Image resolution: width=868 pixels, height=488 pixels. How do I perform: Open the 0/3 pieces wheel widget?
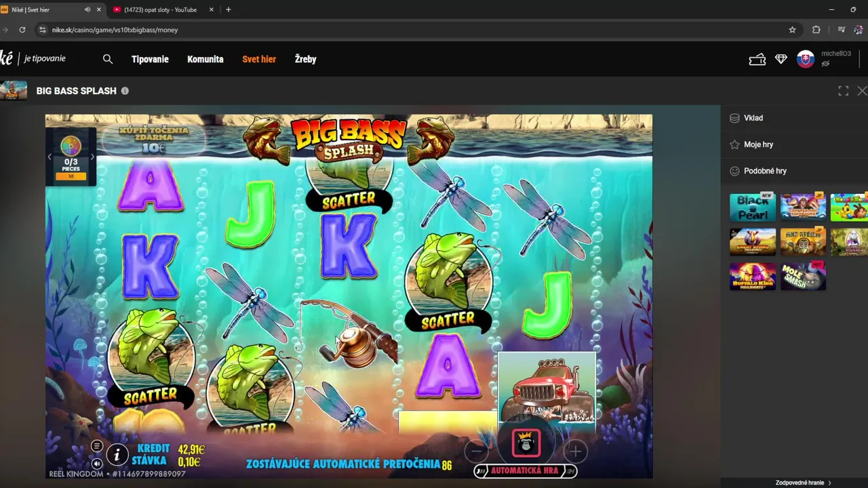[x=71, y=157]
